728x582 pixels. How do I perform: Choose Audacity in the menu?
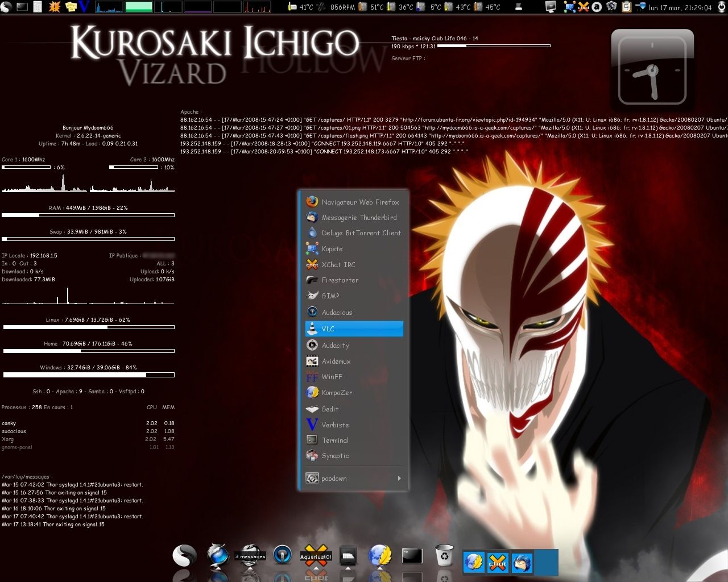tap(354, 345)
